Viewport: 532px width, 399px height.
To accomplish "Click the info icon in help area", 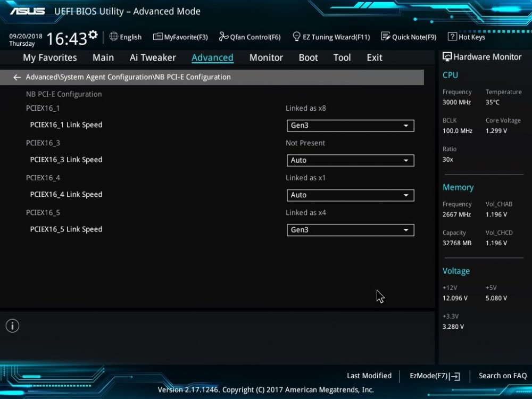I will click(13, 326).
